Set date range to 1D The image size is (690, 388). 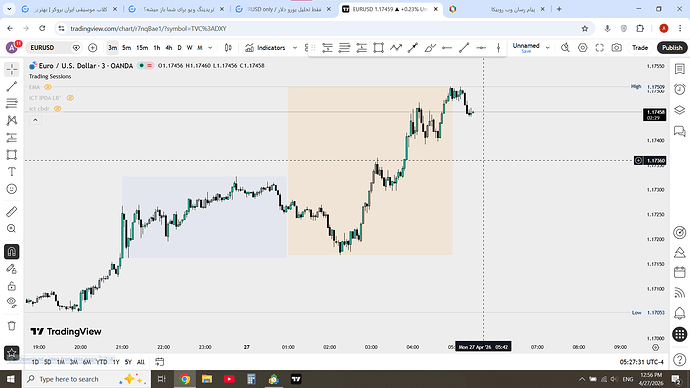pyautogui.click(x=35, y=362)
